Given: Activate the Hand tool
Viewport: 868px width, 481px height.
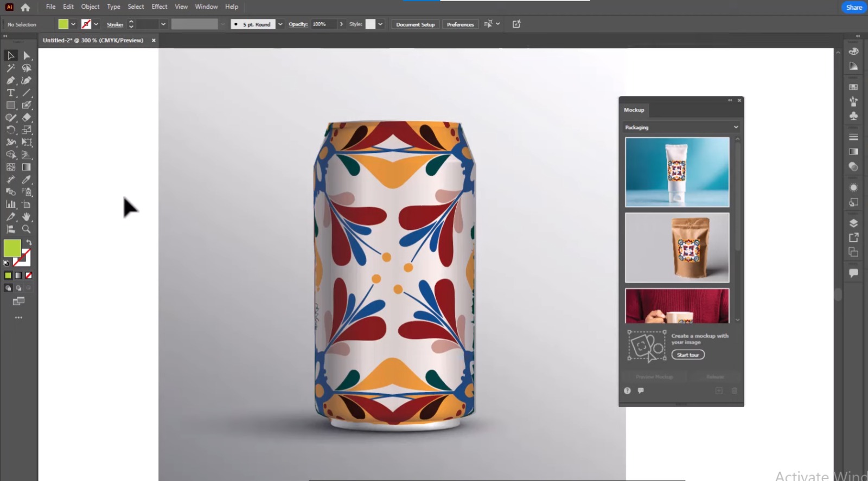Looking at the screenshot, I should coord(27,217).
